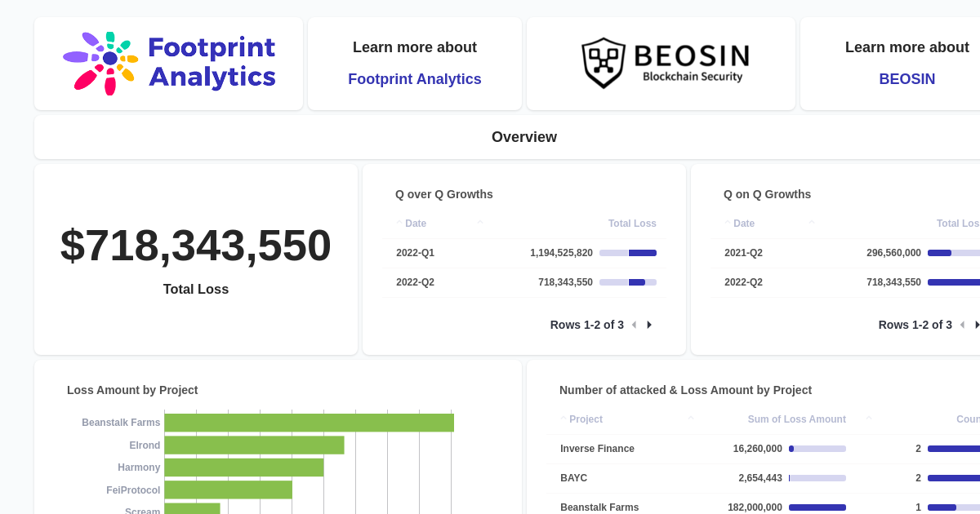
Task: Open the Footprint Analytics link
Action: coord(415,79)
